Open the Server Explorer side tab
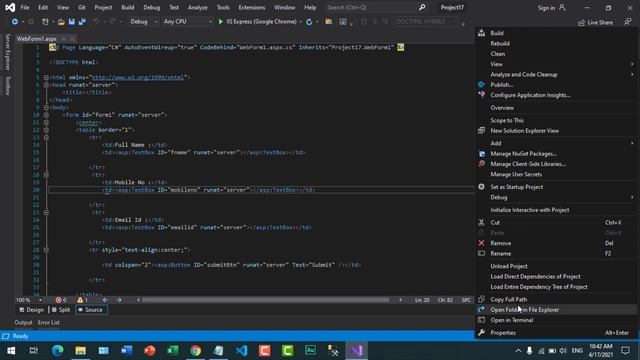This screenshot has height=360, width=640. pyautogui.click(x=7, y=52)
